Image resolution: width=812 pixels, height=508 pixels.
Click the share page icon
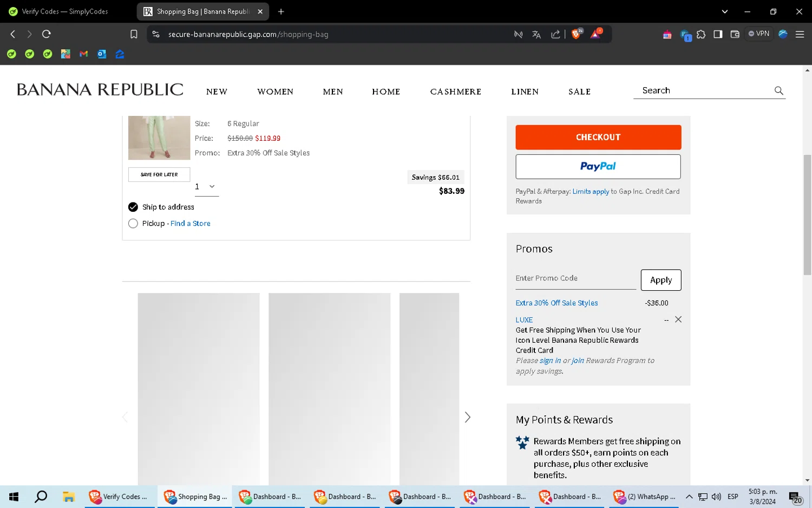(x=555, y=34)
